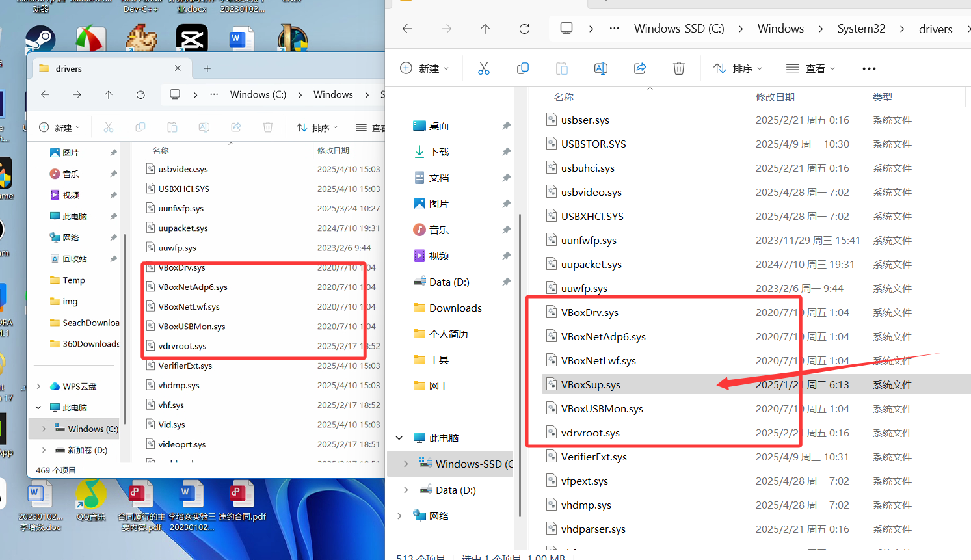Click right window navigation pane scrollbar
Image resolution: width=971 pixels, height=560 pixels.
(520, 364)
